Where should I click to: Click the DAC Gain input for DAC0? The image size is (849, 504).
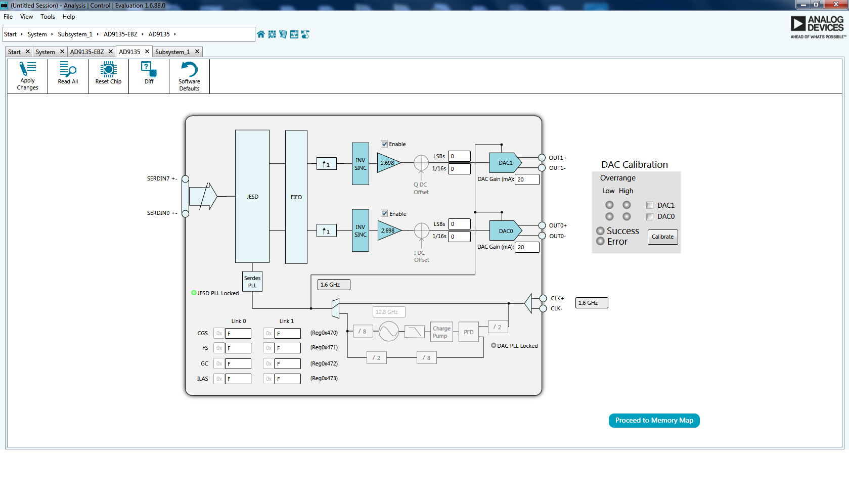(527, 247)
